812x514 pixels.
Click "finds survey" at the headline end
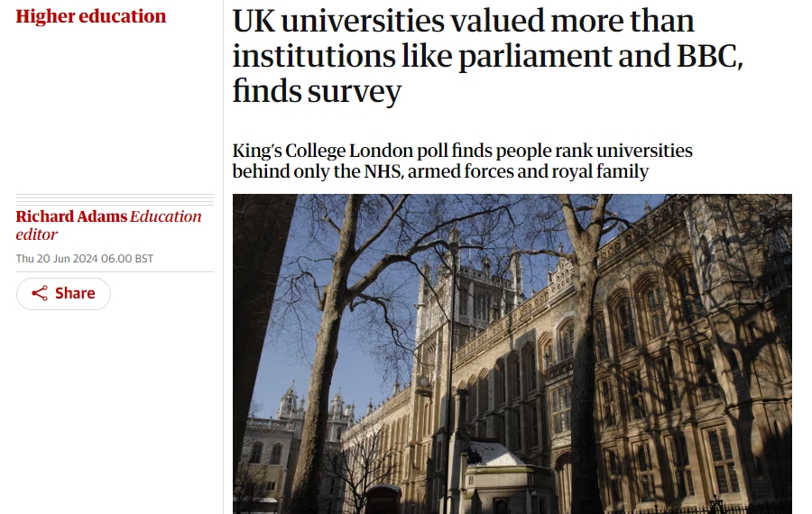(317, 91)
